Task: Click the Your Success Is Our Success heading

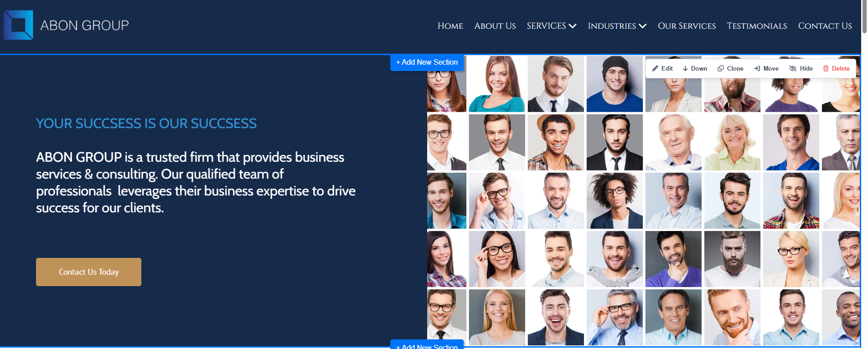Action: 146,123
